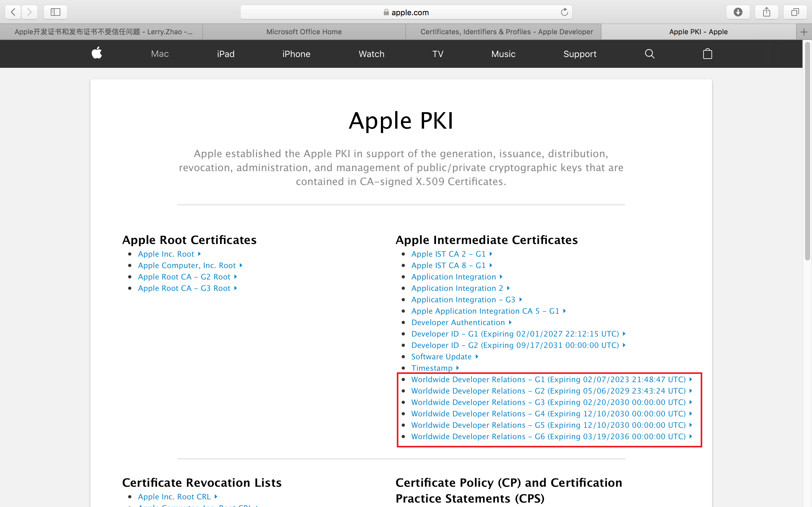This screenshot has height=507, width=812.
Task: Toggle the Safari sidebar icon
Action: 56,12
